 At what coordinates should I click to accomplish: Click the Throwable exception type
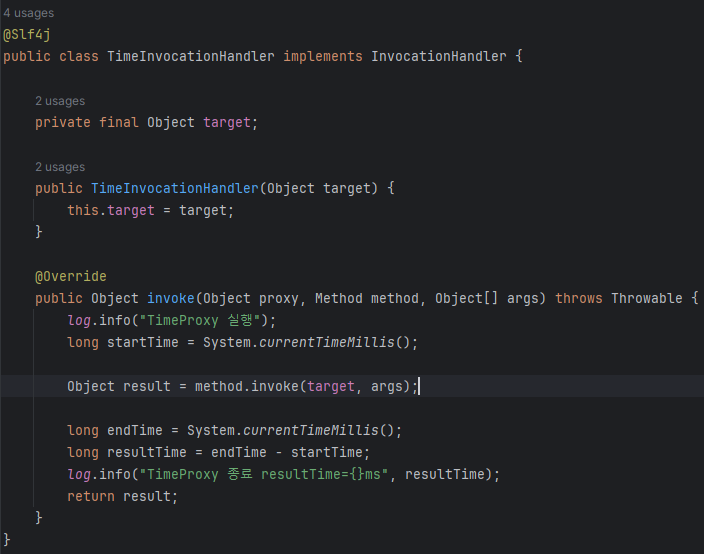tap(647, 299)
